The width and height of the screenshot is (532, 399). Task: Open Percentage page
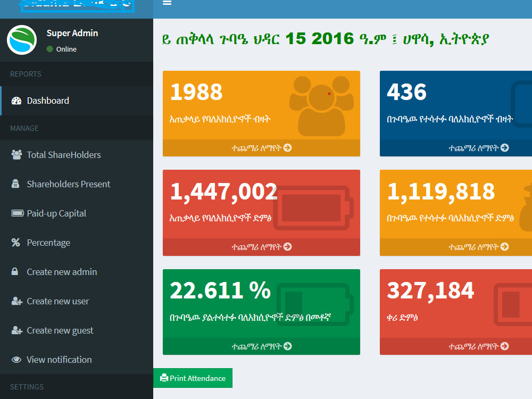point(77,243)
